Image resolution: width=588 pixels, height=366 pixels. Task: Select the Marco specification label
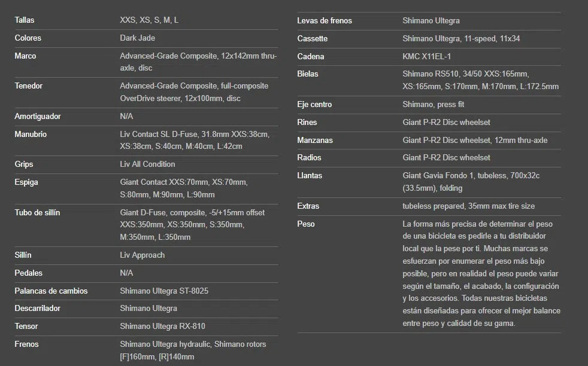[x=25, y=56]
